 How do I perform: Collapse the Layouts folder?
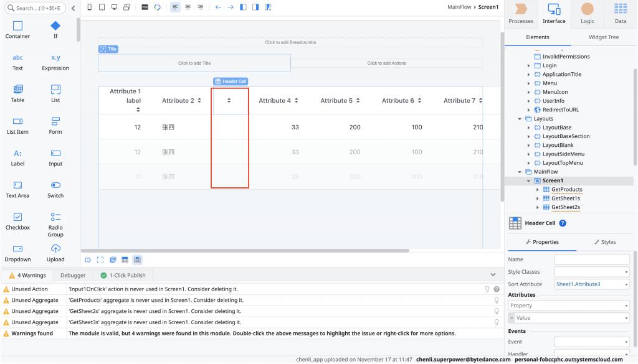(x=520, y=119)
